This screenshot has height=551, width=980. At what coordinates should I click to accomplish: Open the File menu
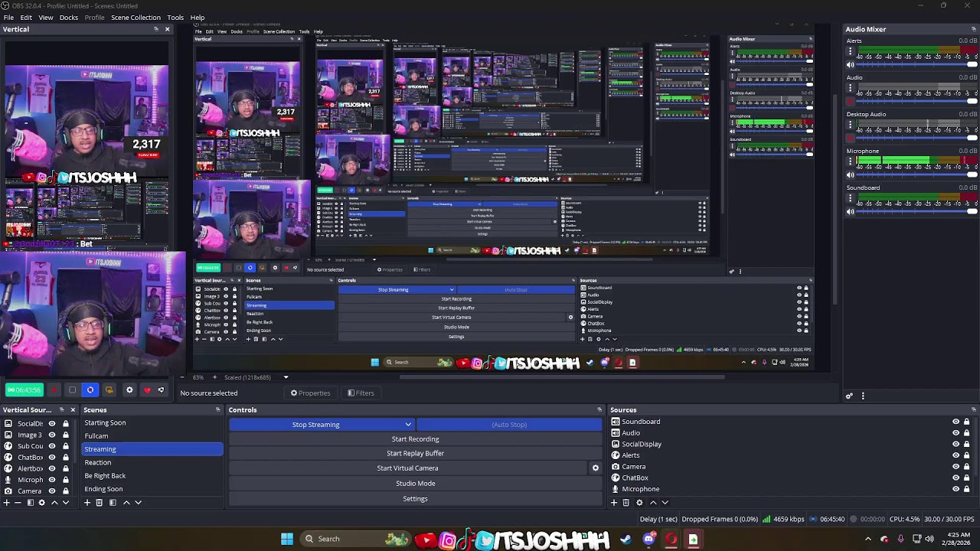point(8,18)
